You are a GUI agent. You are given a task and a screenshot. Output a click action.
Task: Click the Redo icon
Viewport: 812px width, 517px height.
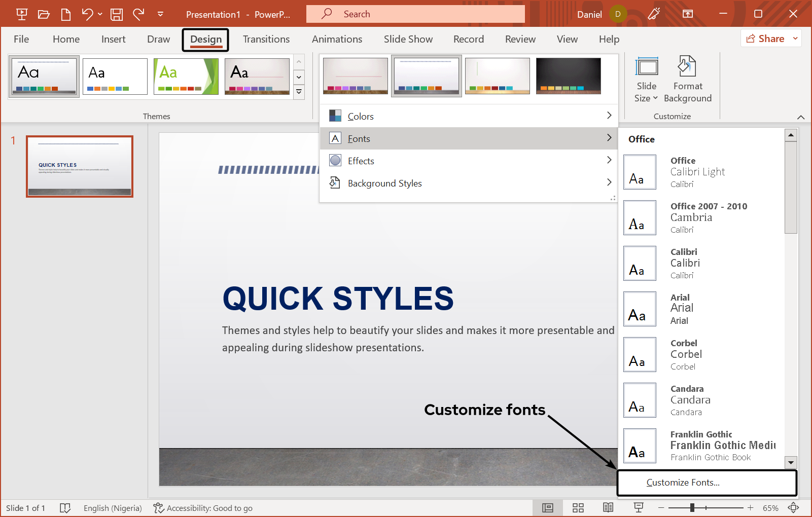138,14
